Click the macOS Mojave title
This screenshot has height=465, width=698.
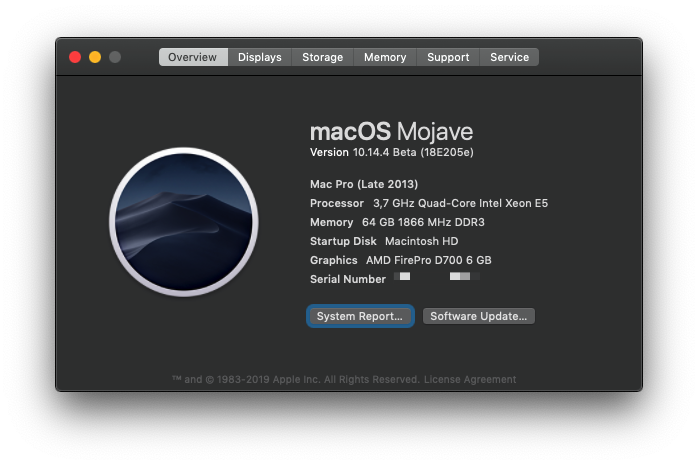pos(391,132)
